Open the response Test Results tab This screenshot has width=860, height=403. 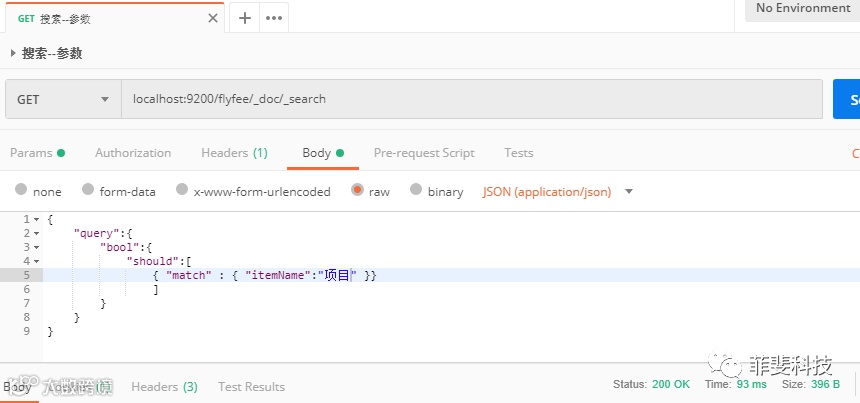click(251, 386)
